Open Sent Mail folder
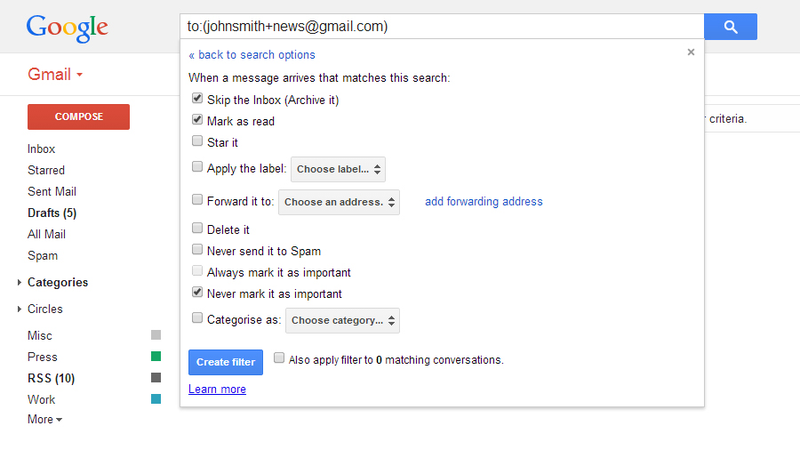 click(52, 192)
